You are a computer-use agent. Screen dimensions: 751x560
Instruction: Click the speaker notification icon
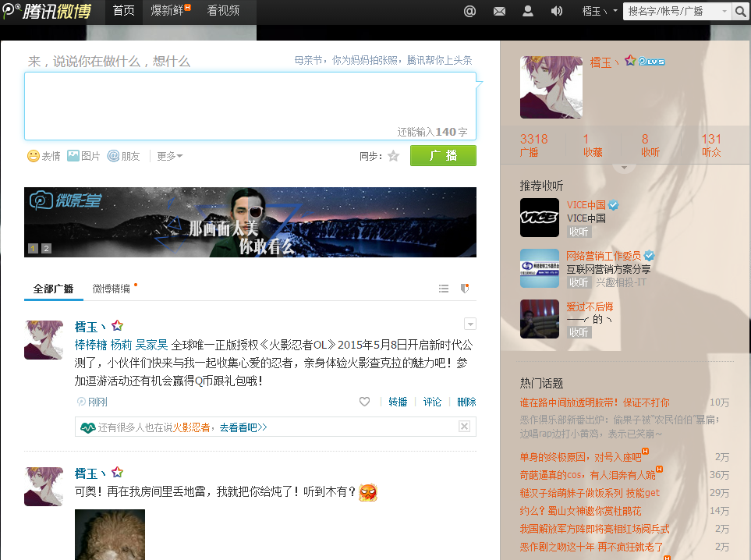tap(557, 11)
